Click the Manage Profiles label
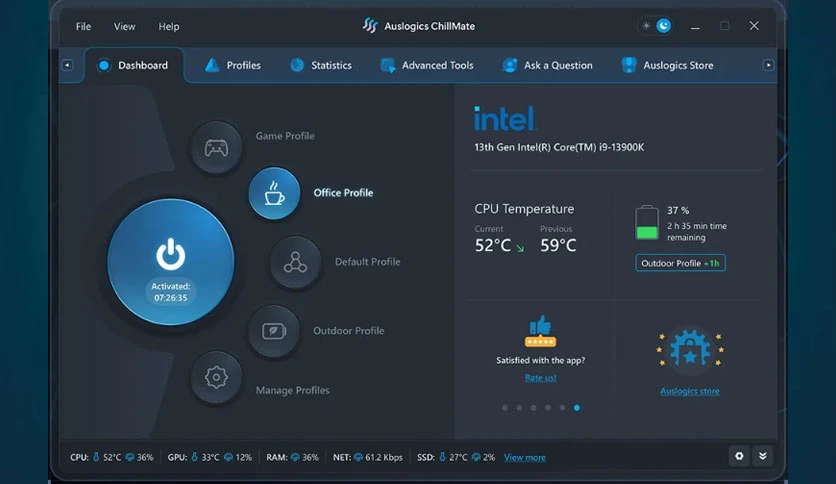The height and width of the screenshot is (484, 836). tap(292, 390)
